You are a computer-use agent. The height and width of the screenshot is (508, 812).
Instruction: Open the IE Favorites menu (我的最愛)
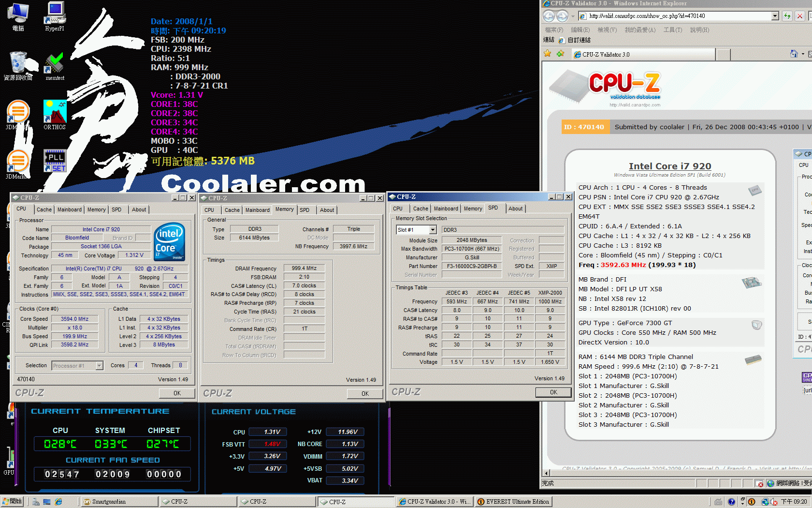coord(640,30)
